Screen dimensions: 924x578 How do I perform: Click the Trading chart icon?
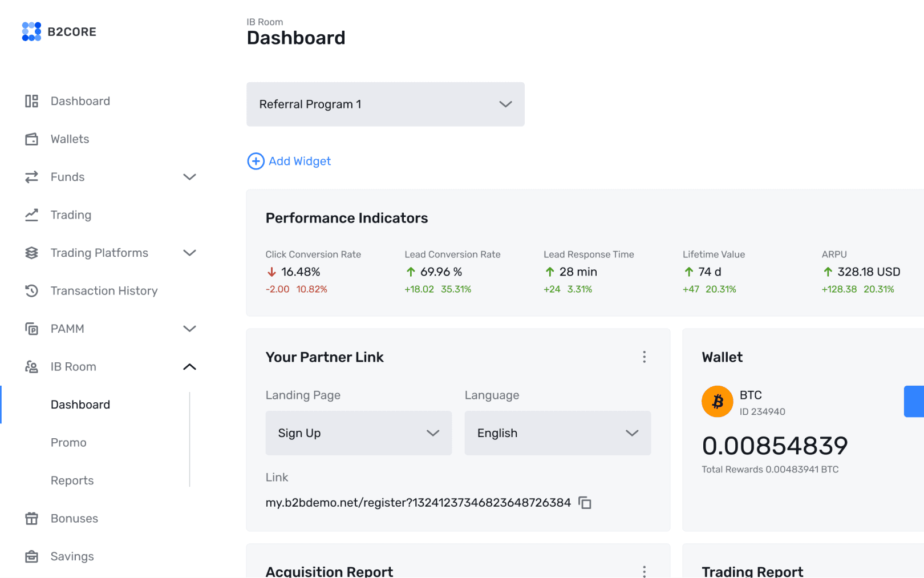31,215
